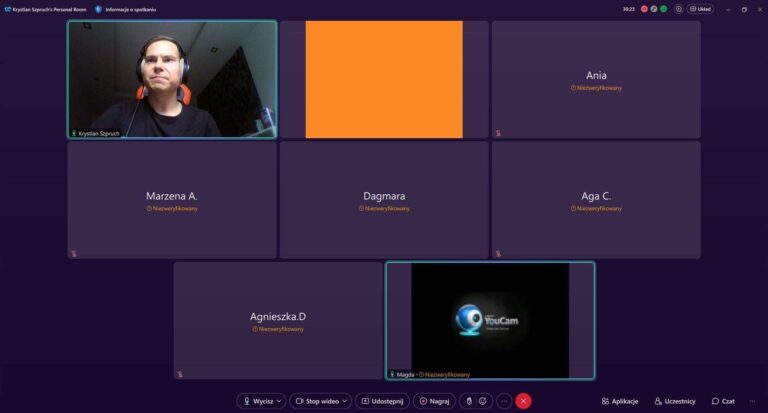Open the video options arrow beside Stop wideo
Viewport: 768px width, 413px height.
click(x=346, y=401)
